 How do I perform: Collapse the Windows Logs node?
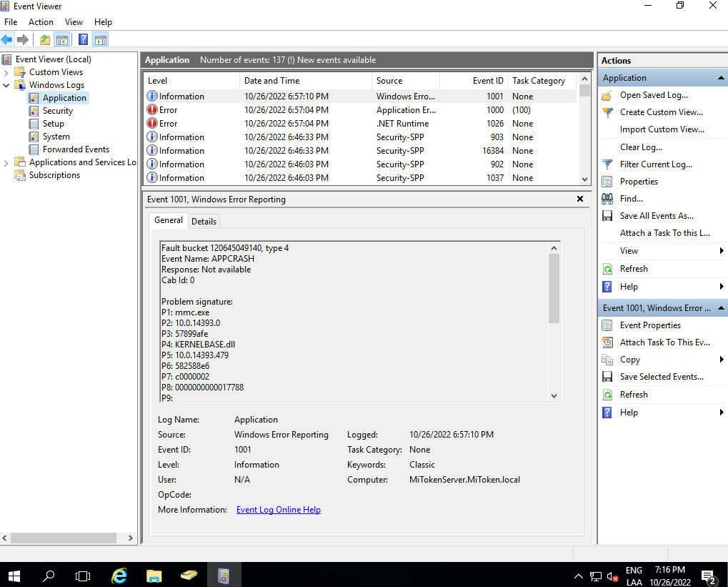click(6, 85)
